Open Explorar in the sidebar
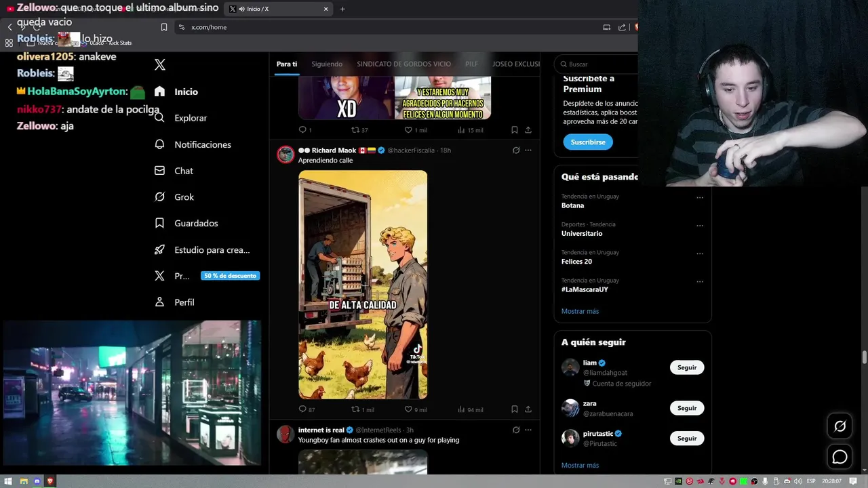Viewport: 868px width, 488px height. click(x=180, y=118)
